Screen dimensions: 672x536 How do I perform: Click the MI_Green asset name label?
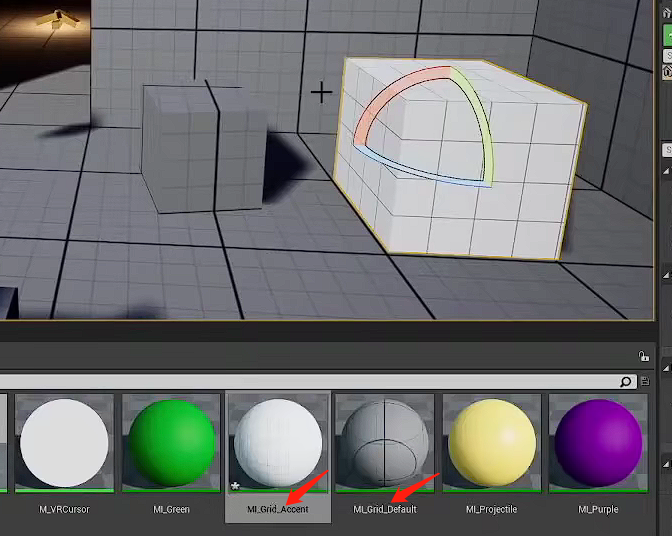pyautogui.click(x=171, y=509)
